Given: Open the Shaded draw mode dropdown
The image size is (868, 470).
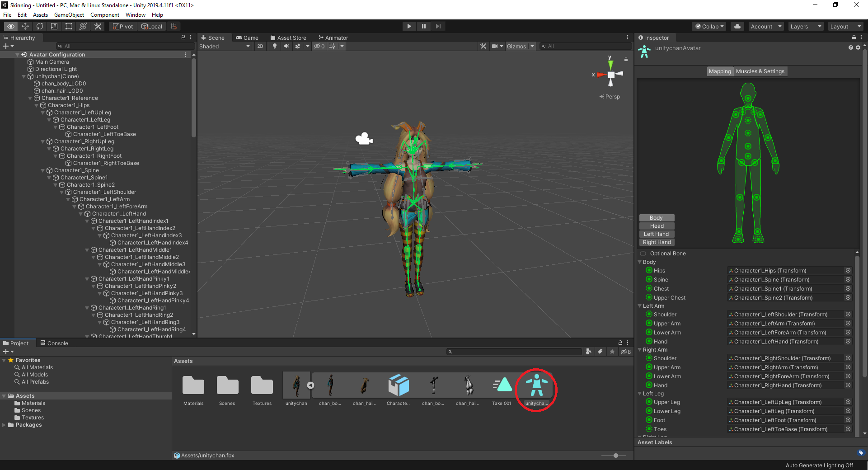Looking at the screenshot, I should (x=225, y=46).
